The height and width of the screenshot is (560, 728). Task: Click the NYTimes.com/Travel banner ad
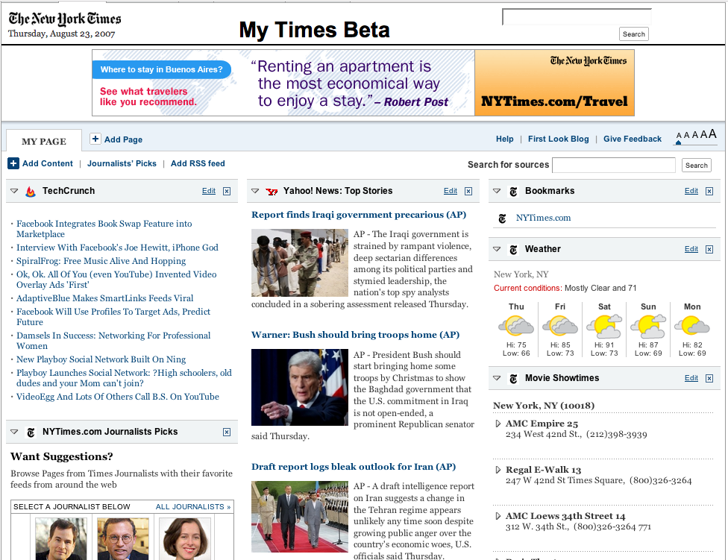pos(554,83)
